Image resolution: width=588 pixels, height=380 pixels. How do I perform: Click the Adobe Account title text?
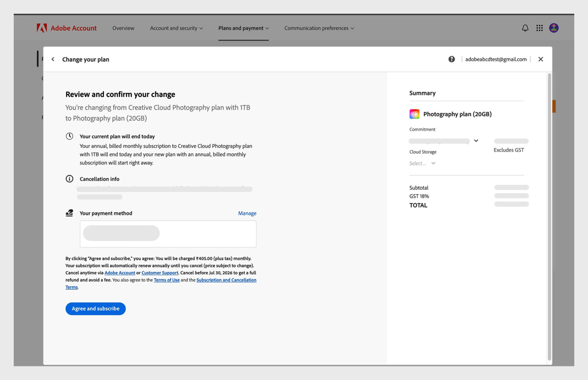(x=73, y=28)
